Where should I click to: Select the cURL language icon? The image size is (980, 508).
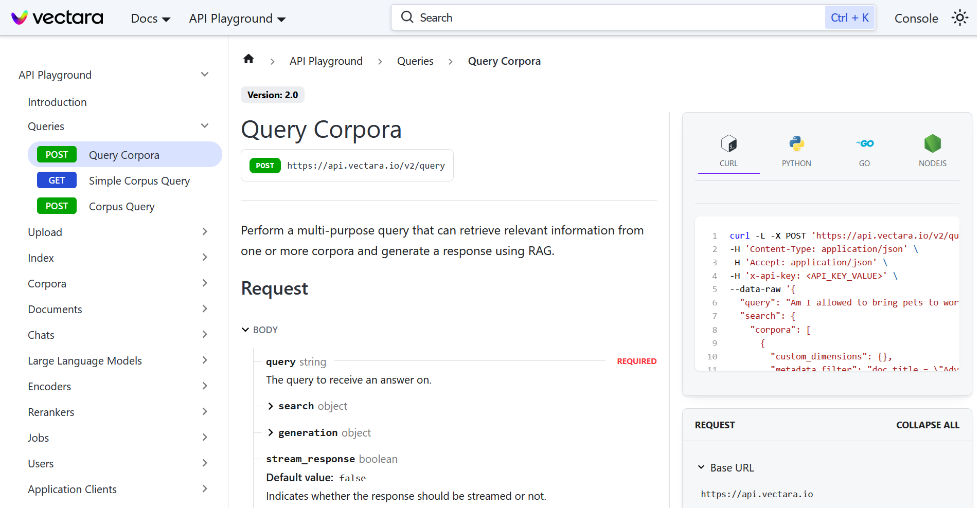click(728, 143)
